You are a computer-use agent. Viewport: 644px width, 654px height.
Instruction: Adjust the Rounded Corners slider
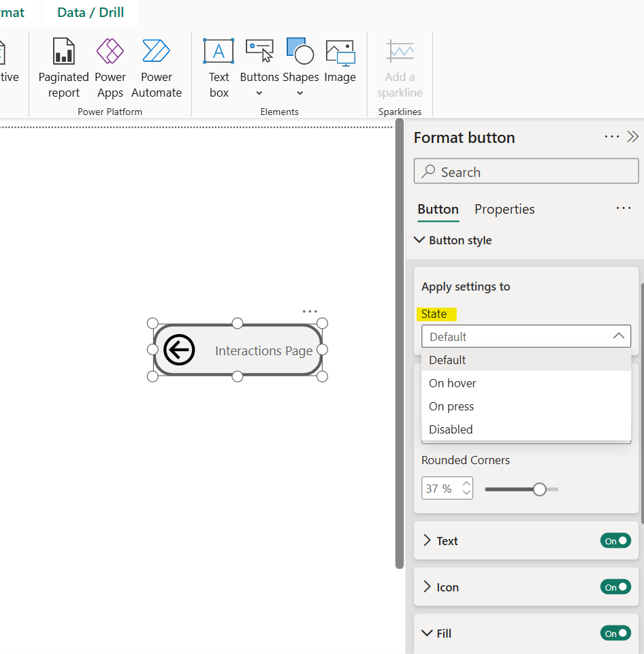point(540,489)
